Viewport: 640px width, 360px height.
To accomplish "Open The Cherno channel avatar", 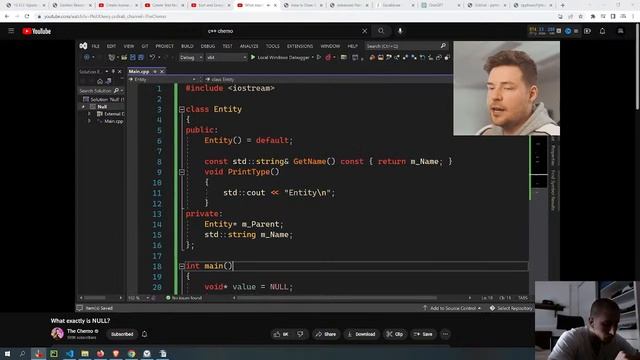I will (57, 334).
